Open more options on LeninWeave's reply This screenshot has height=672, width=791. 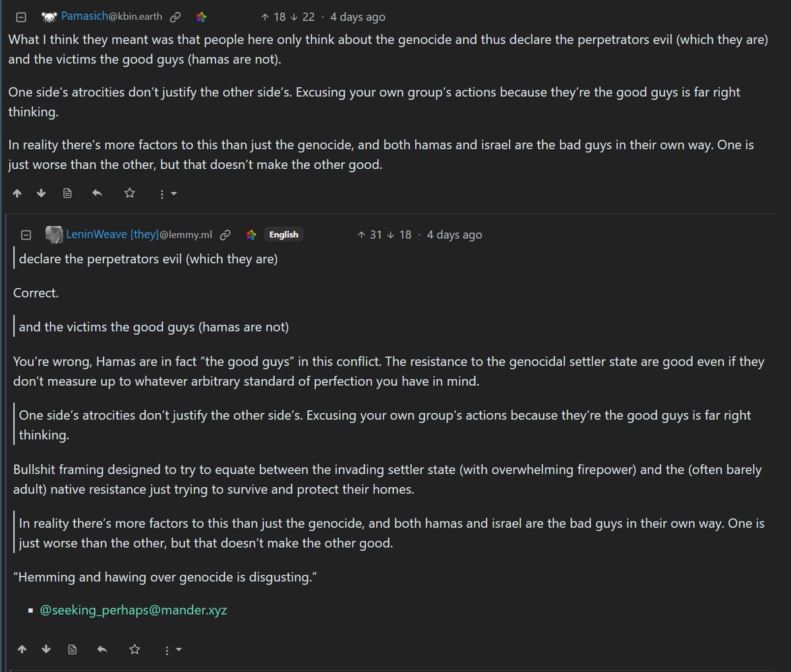click(172, 650)
